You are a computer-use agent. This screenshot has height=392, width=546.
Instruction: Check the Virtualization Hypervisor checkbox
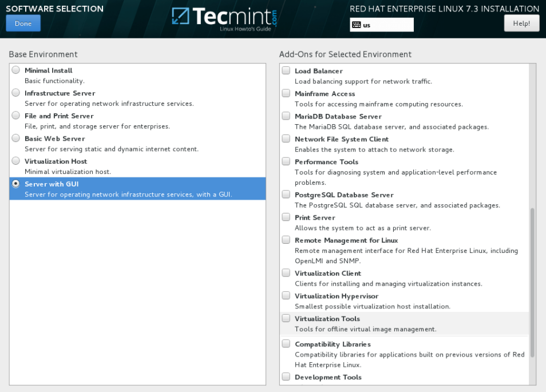(286, 295)
